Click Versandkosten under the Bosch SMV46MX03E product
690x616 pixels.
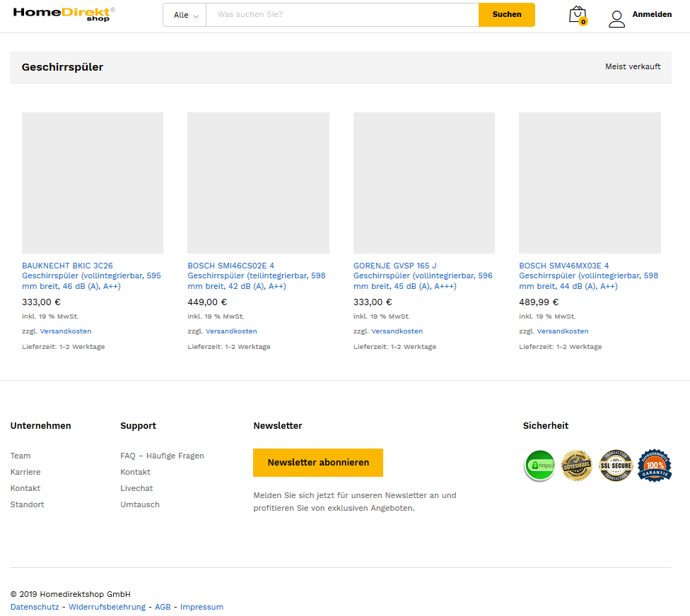562,331
